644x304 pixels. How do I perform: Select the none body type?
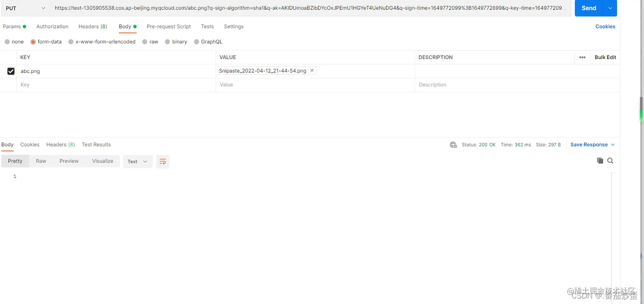pos(14,42)
